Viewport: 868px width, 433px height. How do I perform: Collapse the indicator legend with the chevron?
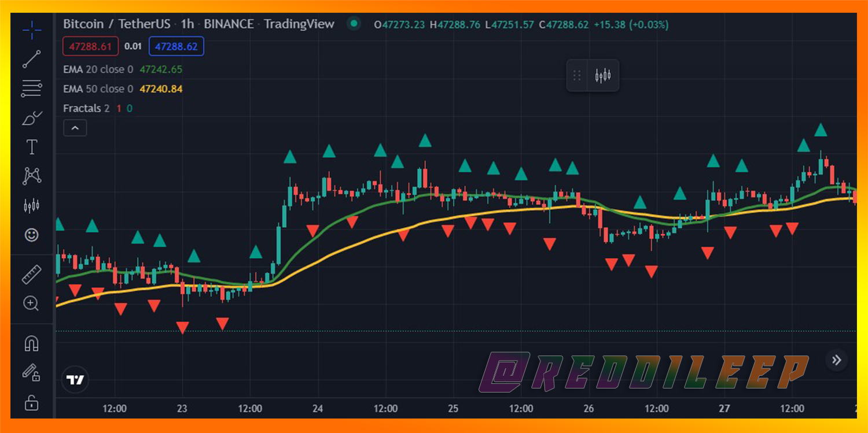pos(75,128)
